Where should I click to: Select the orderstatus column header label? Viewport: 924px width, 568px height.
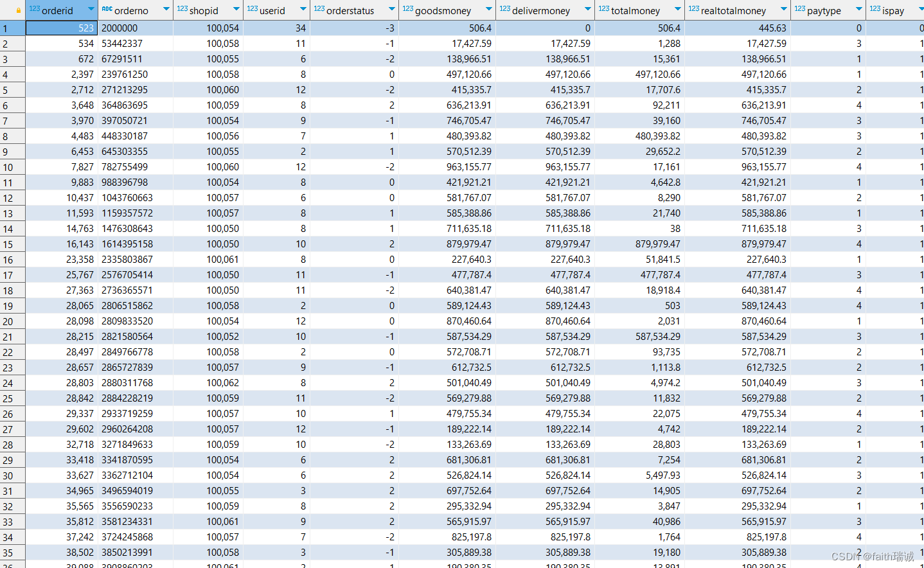(x=350, y=10)
